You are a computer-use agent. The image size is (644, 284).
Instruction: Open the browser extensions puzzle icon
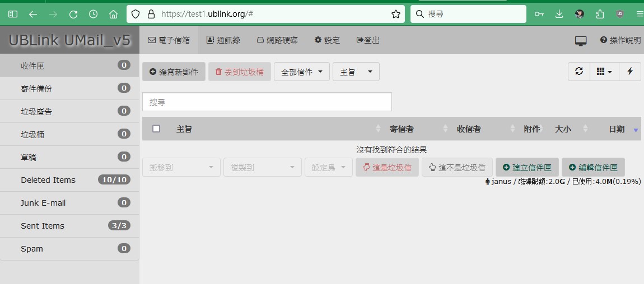click(600, 14)
